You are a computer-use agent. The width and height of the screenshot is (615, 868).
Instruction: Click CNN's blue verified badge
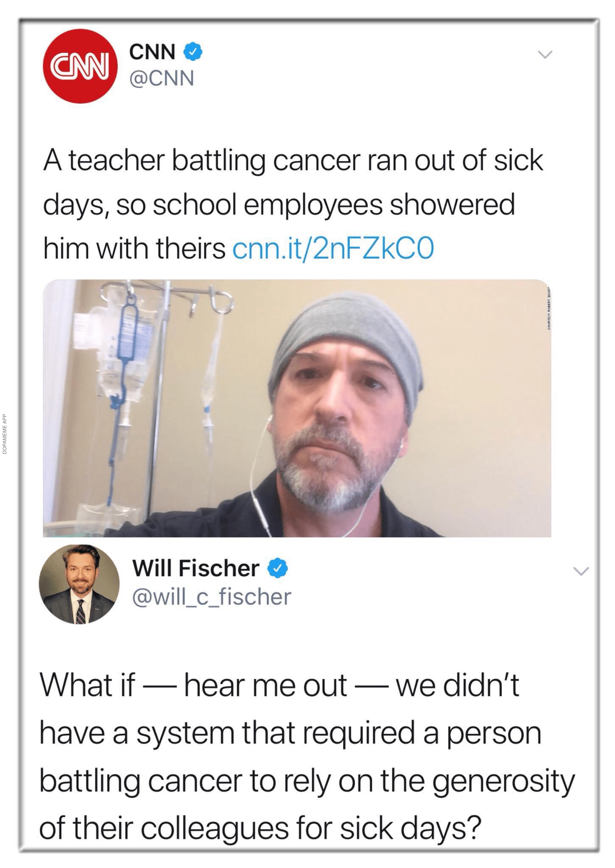tap(193, 52)
